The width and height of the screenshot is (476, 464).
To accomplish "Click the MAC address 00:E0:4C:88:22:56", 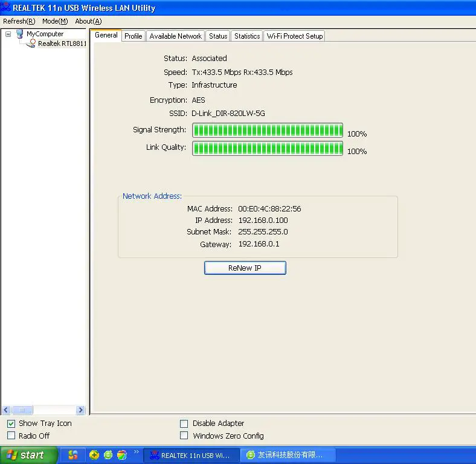I will tap(269, 208).
